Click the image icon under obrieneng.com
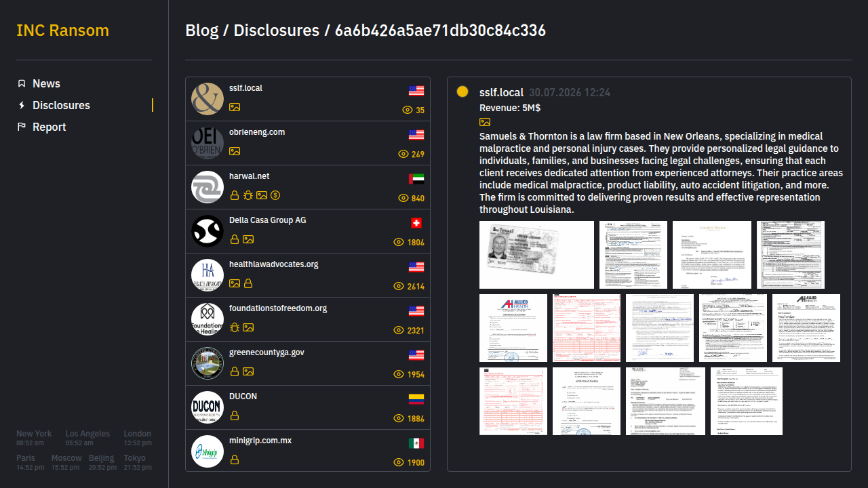The image size is (868, 488). click(x=235, y=151)
